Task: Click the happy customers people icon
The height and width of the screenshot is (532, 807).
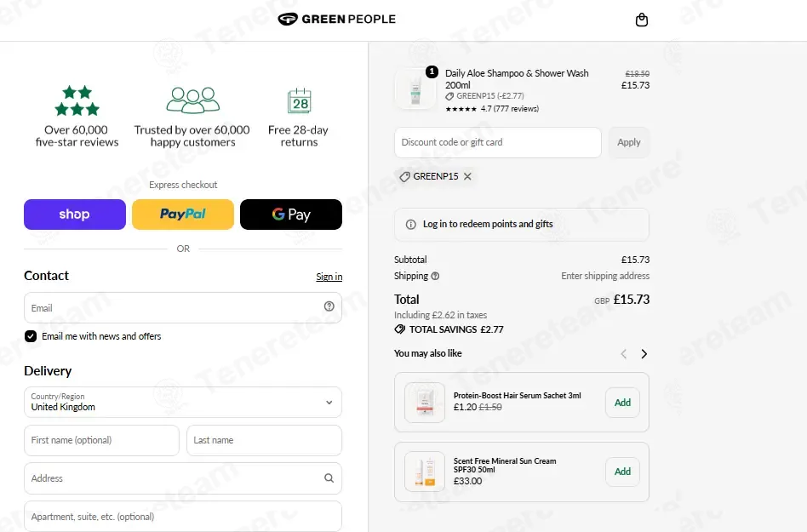Action: click(x=193, y=100)
